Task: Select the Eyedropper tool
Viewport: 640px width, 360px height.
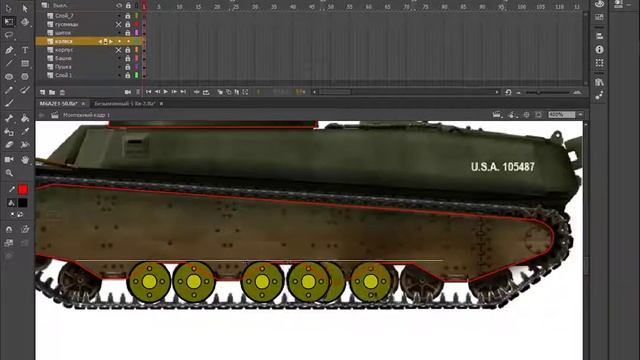Action: [25, 132]
